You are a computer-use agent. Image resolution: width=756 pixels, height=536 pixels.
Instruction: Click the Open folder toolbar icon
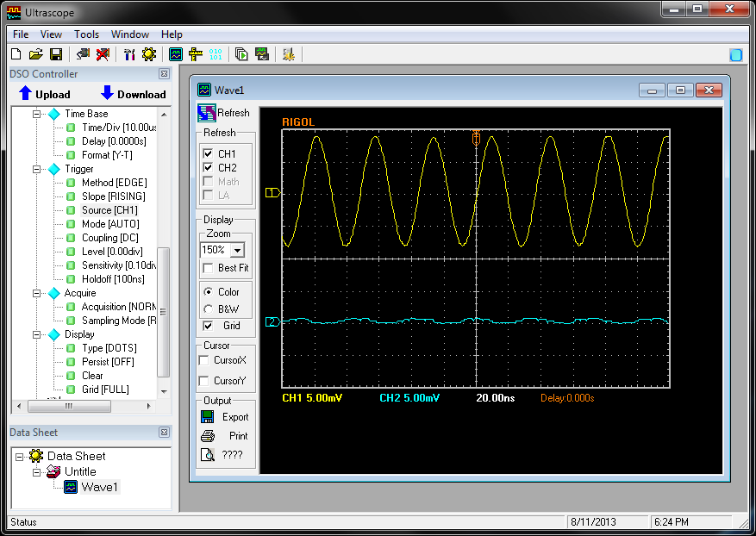35,54
